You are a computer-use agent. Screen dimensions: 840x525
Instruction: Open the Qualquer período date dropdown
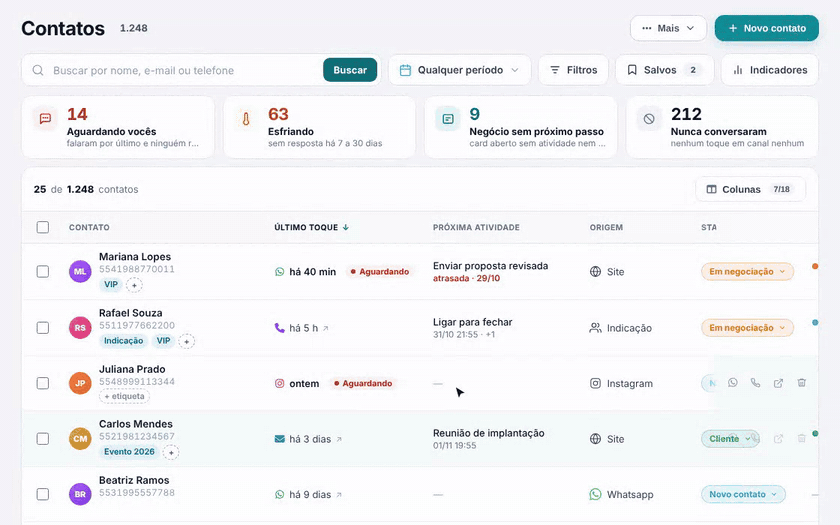[460, 70]
